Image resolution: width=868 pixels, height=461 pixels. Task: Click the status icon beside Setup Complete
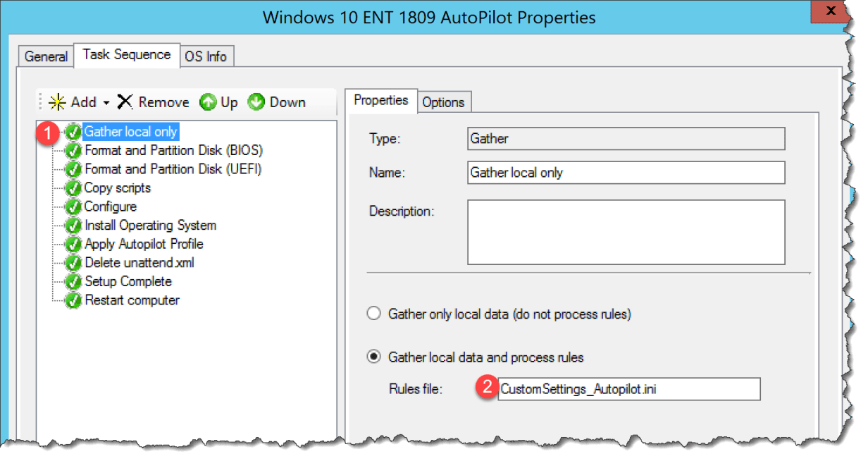click(x=74, y=281)
